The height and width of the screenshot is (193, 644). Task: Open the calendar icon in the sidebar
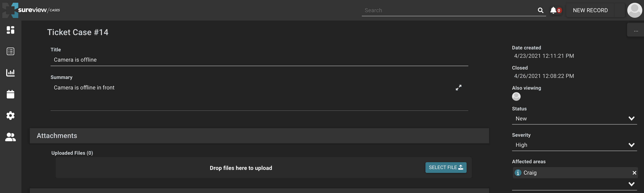[10, 94]
